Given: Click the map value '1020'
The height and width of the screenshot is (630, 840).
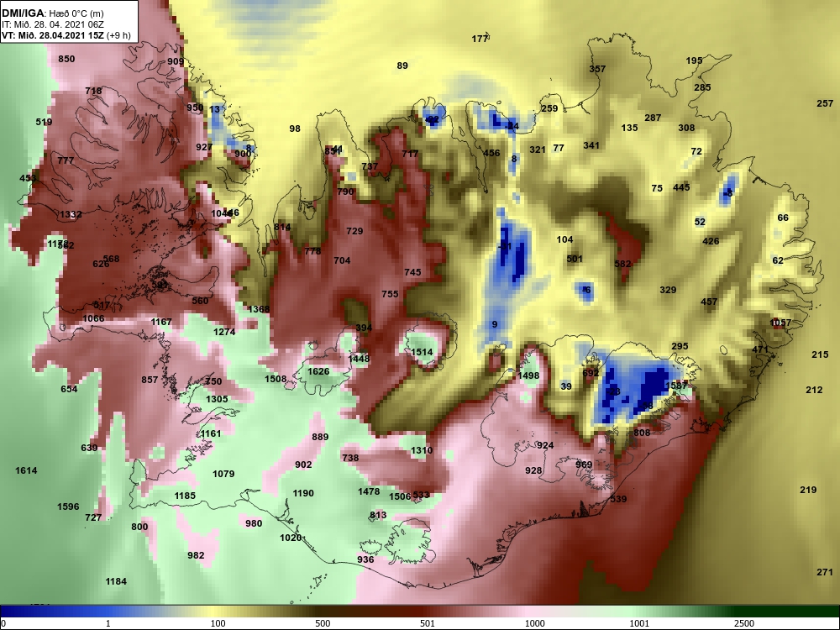Looking at the screenshot, I should tap(291, 538).
